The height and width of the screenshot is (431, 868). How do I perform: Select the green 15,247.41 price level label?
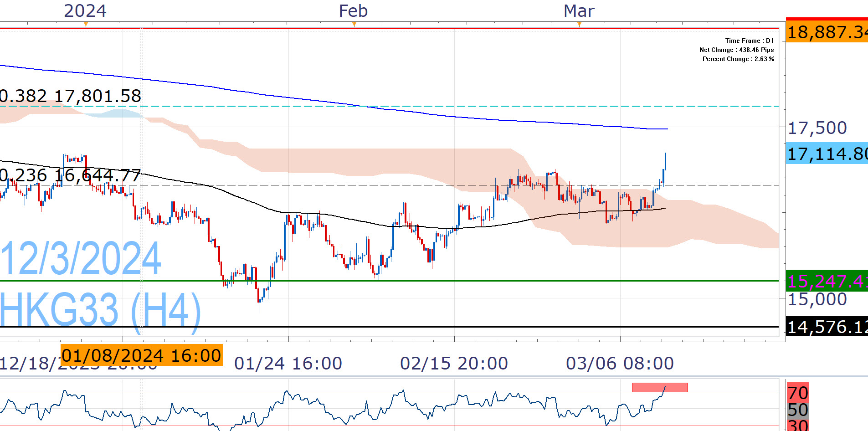pos(827,281)
